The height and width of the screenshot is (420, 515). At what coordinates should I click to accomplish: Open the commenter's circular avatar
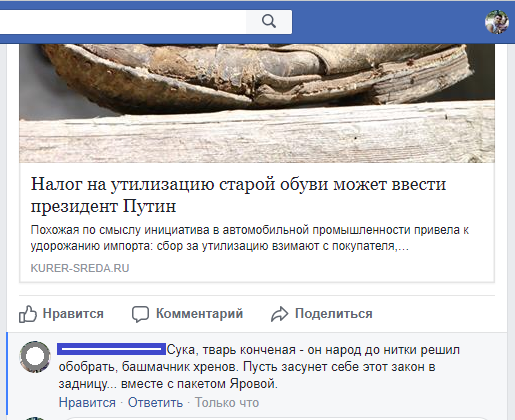[x=35, y=356]
